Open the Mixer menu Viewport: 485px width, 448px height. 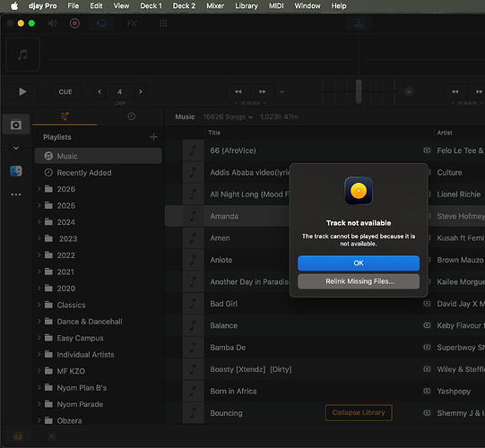click(215, 6)
